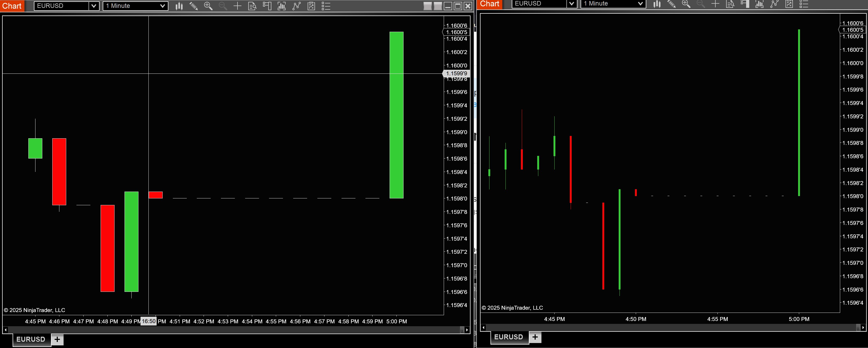This screenshot has width=868, height=348.
Task: Toggle chart trader panel in left chart
Action: tap(267, 6)
